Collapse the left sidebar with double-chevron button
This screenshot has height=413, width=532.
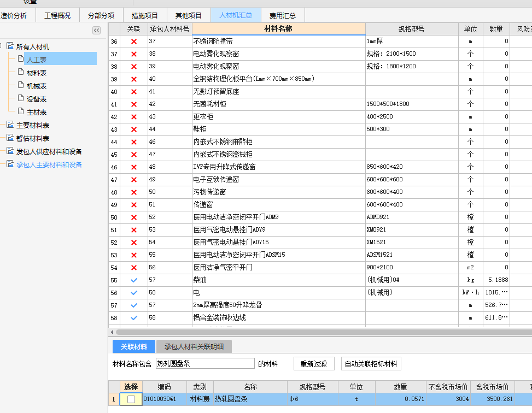[96, 30]
